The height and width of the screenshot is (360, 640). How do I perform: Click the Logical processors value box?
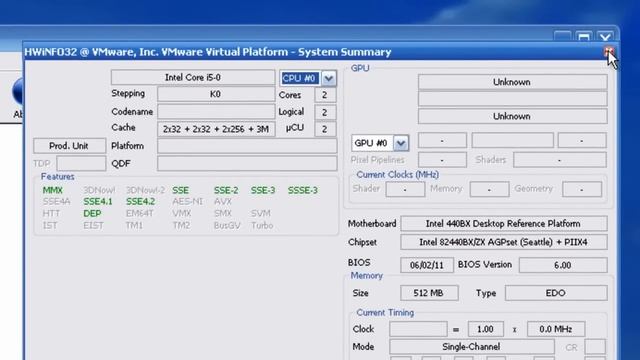tap(325, 112)
